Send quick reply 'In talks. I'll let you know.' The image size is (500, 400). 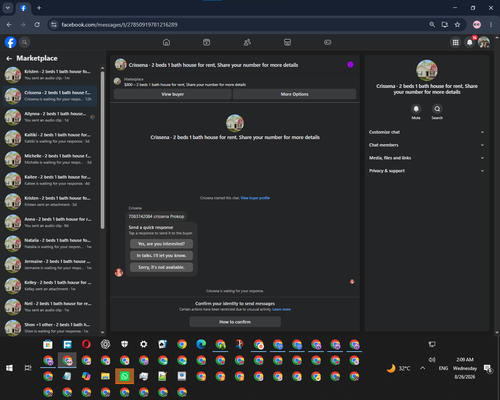[161, 255]
